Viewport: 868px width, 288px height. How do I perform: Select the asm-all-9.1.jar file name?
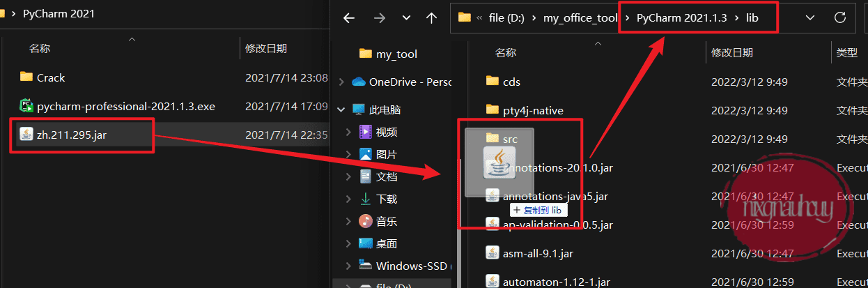[538, 253]
